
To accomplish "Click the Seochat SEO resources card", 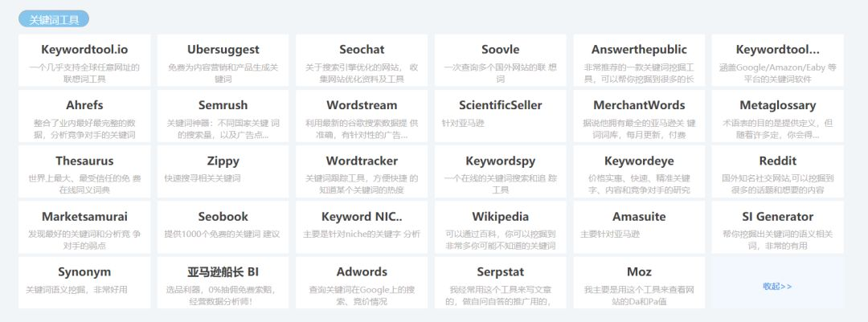I will [x=362, y=60].
